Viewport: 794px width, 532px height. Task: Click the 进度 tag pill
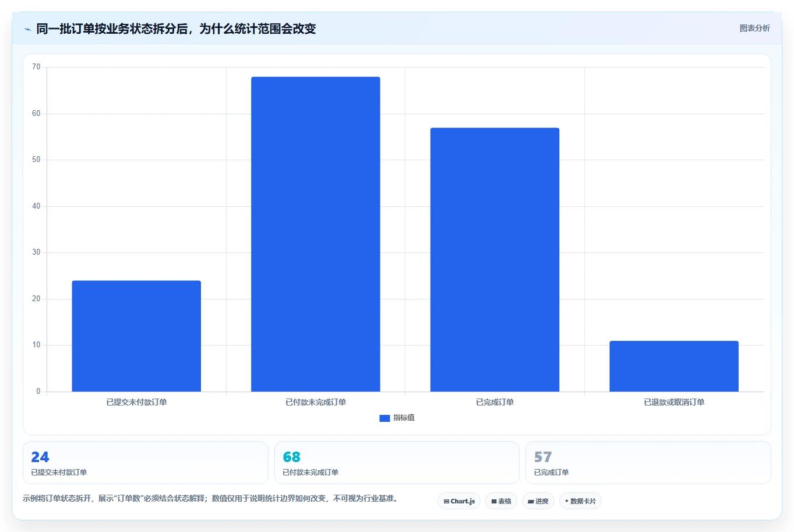click(x=538, y=501)
